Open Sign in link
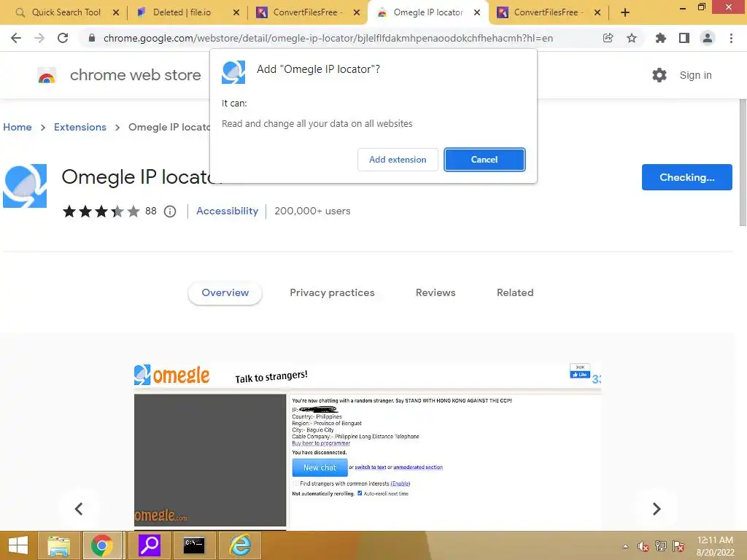747x560 pixels. (x=695, y=75)
